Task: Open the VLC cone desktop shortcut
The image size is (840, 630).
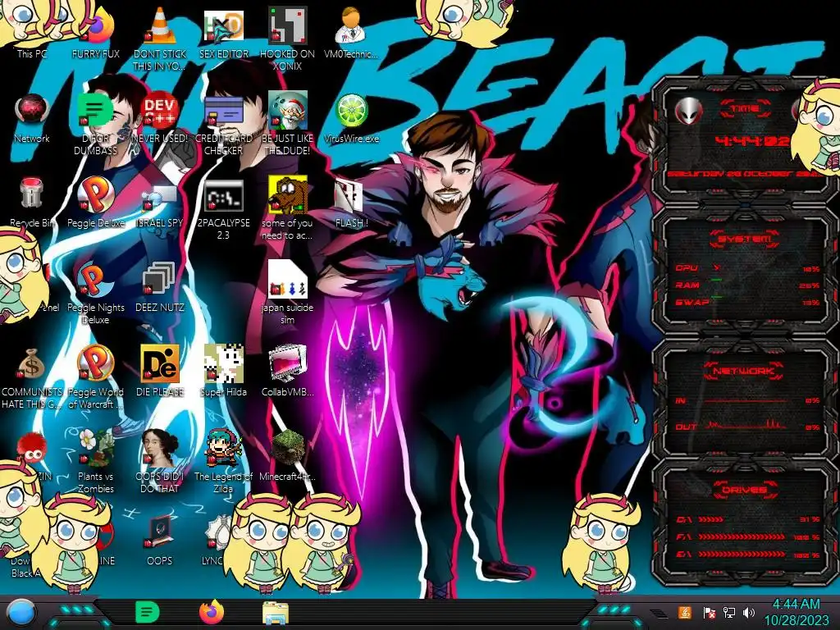Action: coord(160,39)
